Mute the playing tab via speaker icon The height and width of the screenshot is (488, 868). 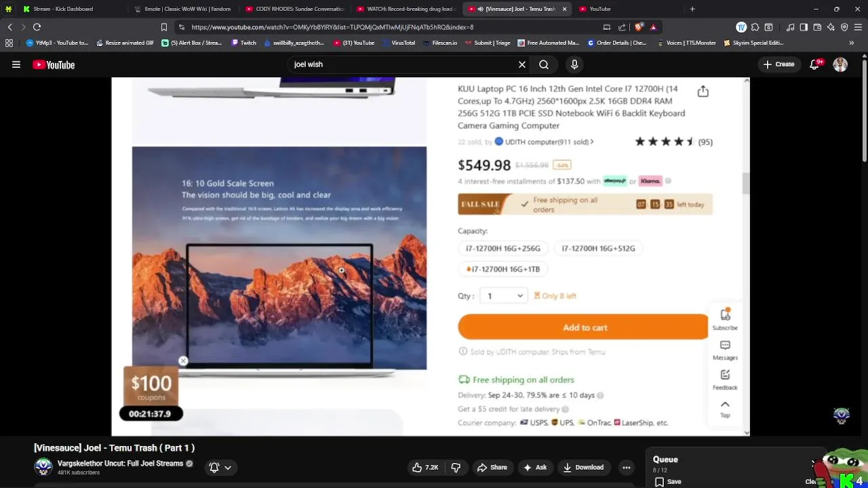[480, 9]
